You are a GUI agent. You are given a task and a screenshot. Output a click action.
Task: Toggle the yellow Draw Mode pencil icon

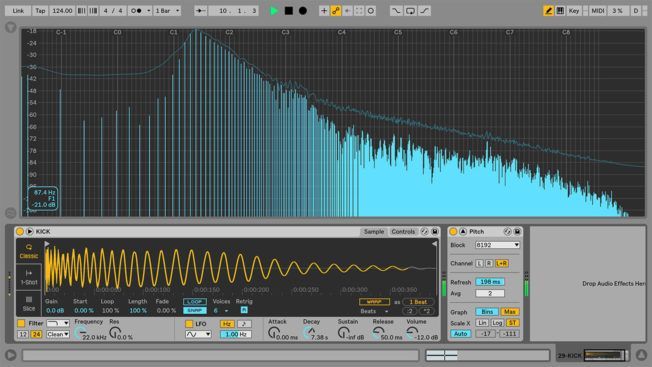coord(548,11)
